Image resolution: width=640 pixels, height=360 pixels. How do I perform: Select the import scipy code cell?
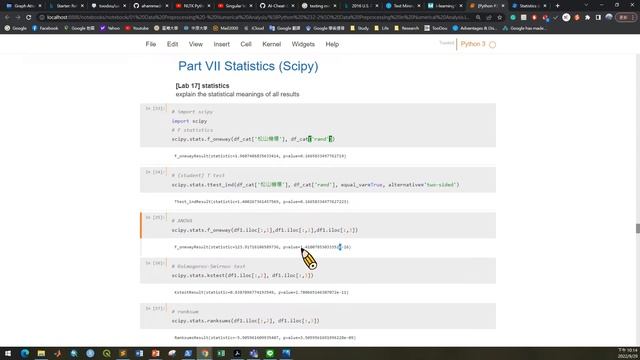tap(318, 125)
